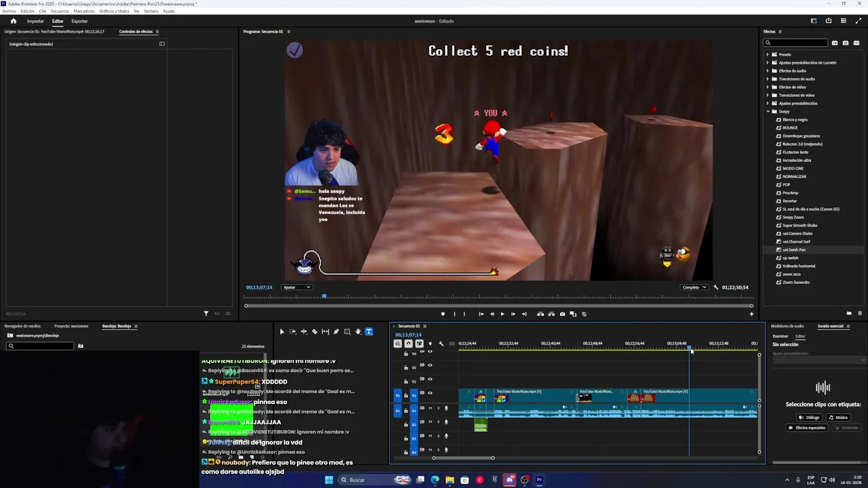The width and height of the screenshot is (868, 488).
Task: Add marker in Program monitor
Action: [443, 314]
